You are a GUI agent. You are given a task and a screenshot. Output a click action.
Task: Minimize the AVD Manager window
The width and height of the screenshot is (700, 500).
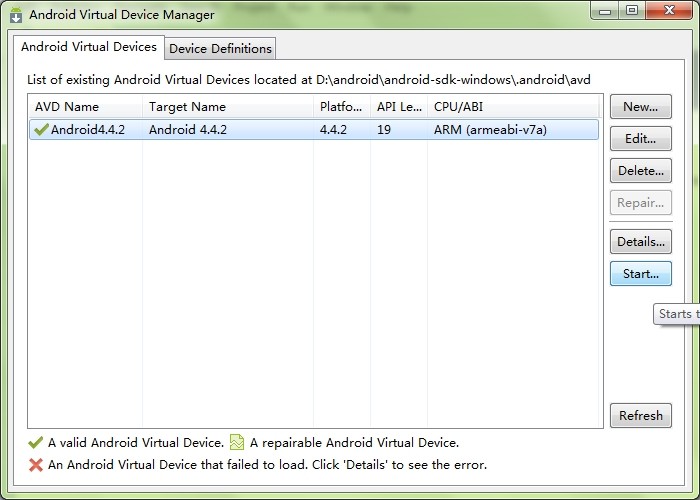pyautogui.click(x=605, y=11)
